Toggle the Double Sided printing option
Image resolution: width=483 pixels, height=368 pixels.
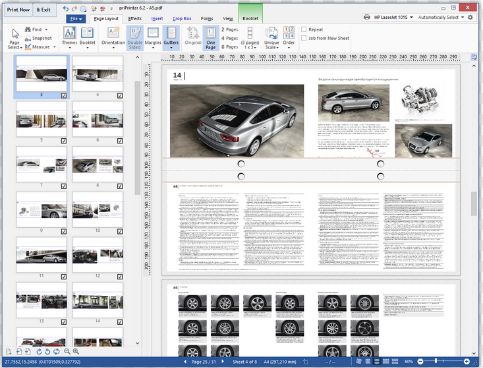coord(135,38)
